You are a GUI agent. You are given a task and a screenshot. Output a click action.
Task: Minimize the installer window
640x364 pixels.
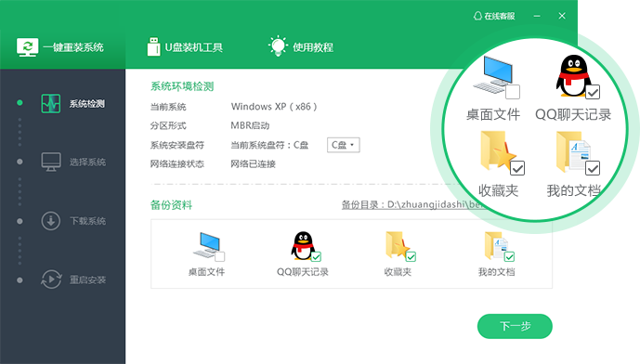pyautogui.click(x=537, y=16)
